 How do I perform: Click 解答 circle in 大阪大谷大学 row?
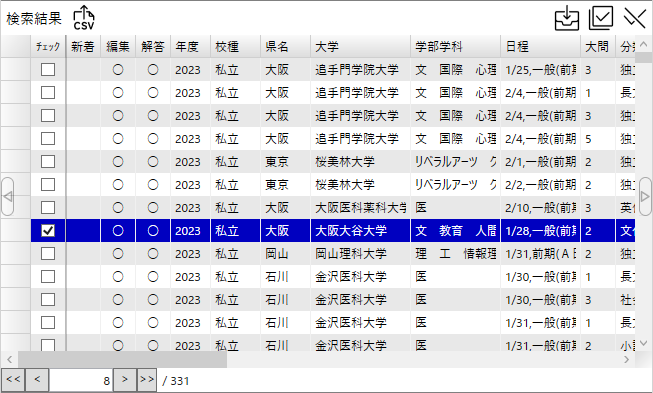tap(153, 230)
